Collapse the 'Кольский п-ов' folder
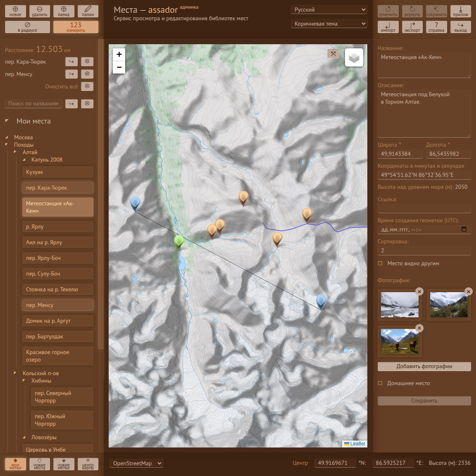Viewport: 476px width, 476px height. click(x=15, y=373)
